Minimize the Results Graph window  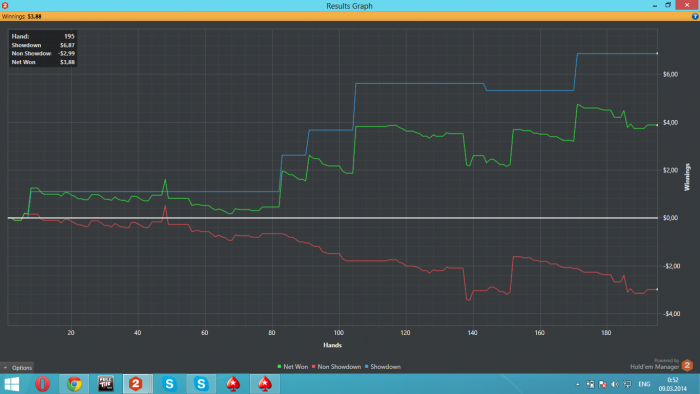(x=655, y=5)
